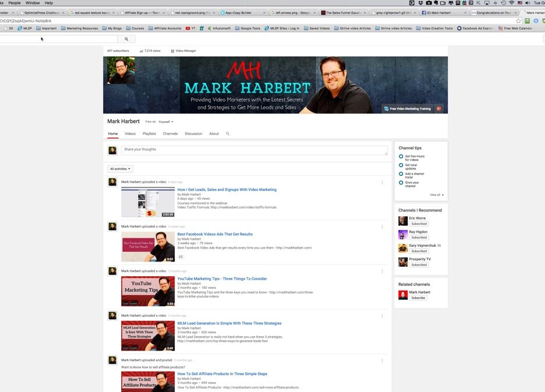Switch to the OptimizePress Clubhouse browser tab
The width and height of the screenshot is (545, 392).
42,12
